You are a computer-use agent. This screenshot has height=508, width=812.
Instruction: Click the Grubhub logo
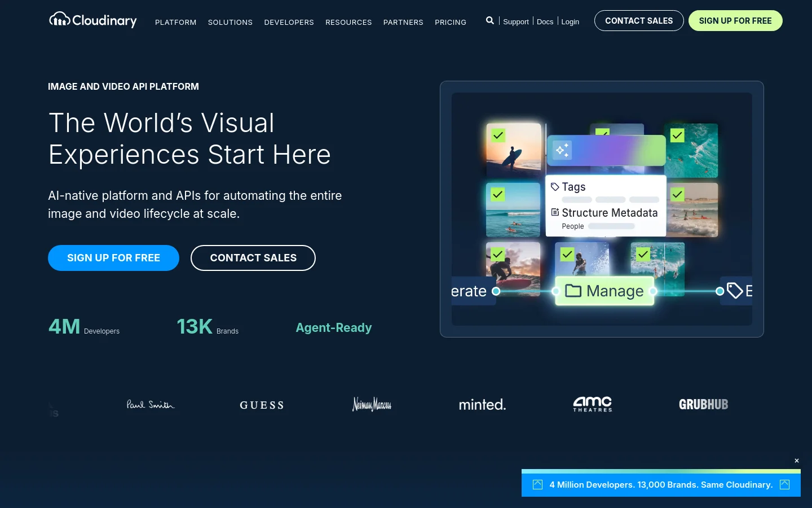(703, 404)
